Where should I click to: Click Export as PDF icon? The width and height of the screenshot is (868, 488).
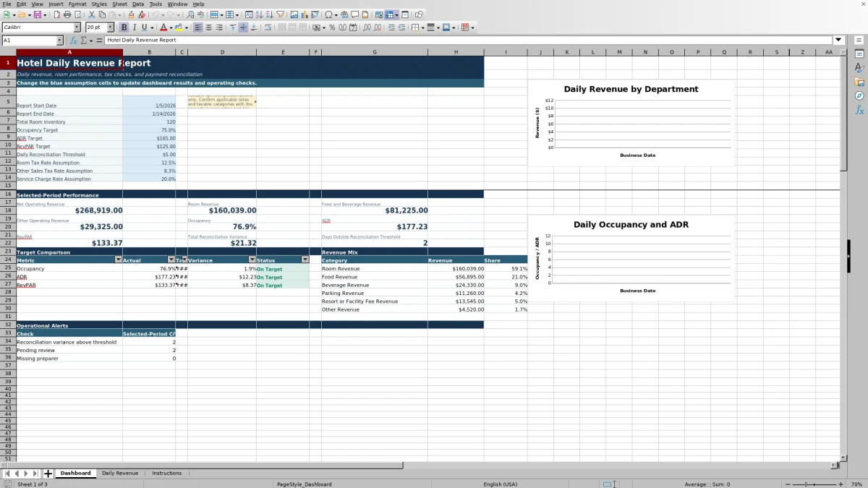[x=56, y=14]
